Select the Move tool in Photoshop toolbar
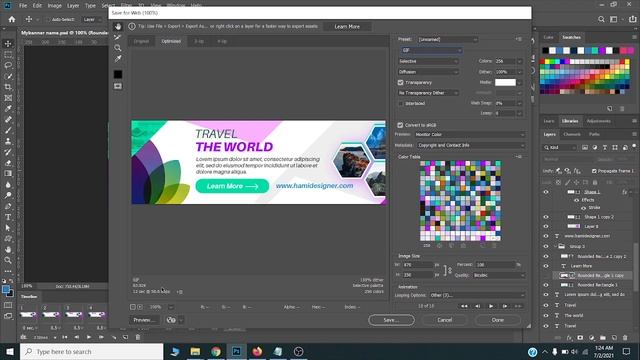Viewport: 640px width, 360px height. pyautogui.click(x=8, y=44)
